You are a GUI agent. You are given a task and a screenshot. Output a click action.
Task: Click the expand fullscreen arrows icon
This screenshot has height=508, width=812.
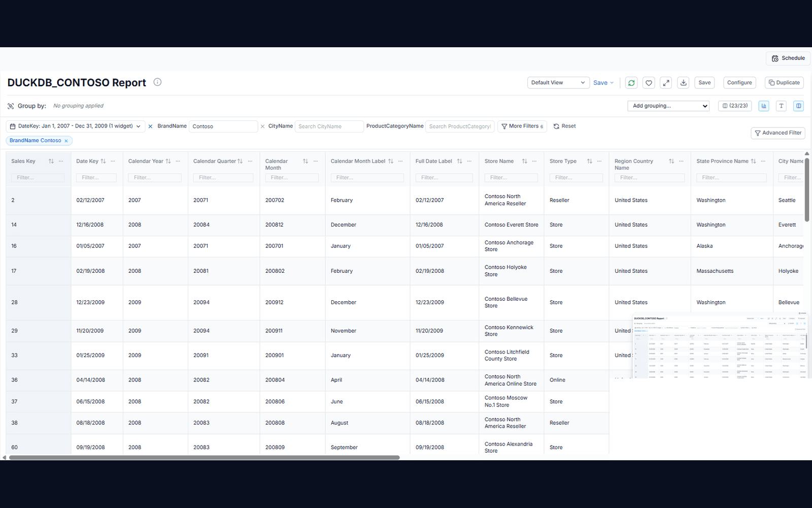pyautogui.click(x=666, y=83)
